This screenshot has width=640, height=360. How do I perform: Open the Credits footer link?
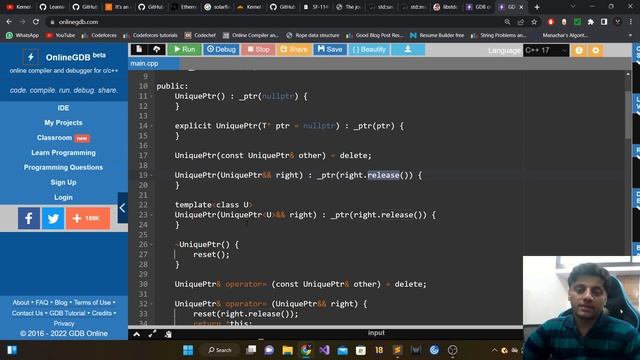tap(102, 313)
